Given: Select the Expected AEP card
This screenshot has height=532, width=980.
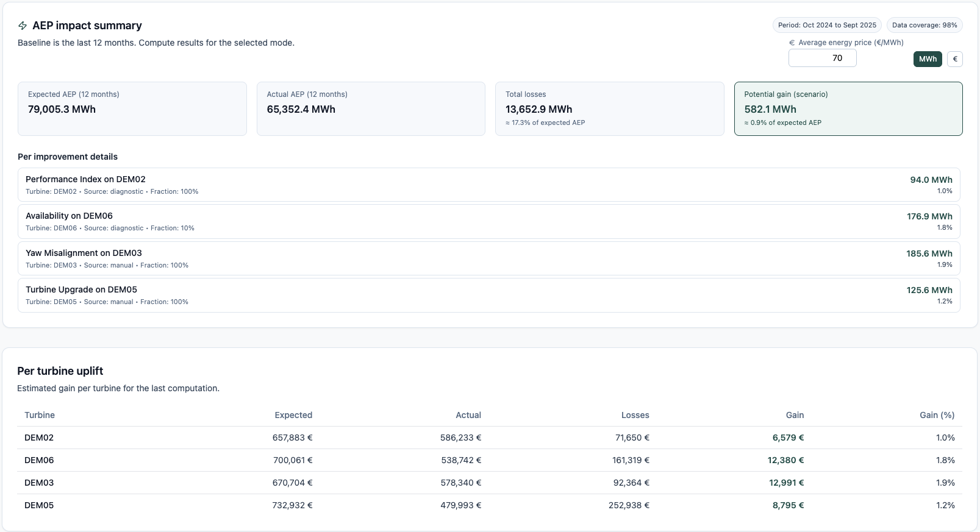Looking at the screenshot, I should [132, 108].
